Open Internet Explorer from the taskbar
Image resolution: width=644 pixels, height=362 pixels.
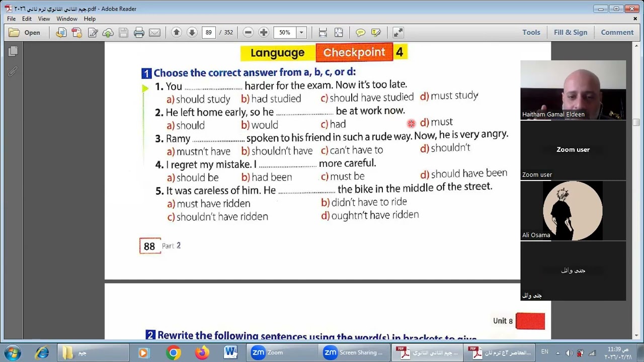coord(42,352)
